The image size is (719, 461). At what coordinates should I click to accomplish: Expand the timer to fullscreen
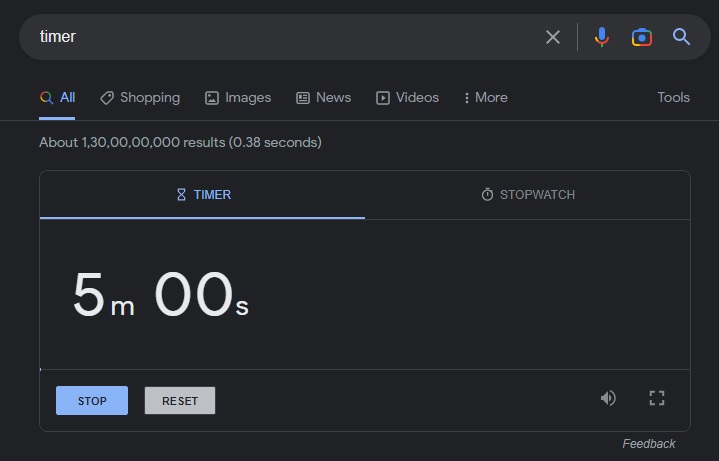[657, 398]
